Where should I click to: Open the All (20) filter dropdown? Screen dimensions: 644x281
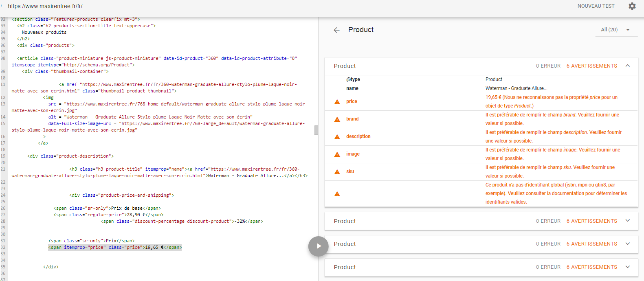(x=615, y=30)
